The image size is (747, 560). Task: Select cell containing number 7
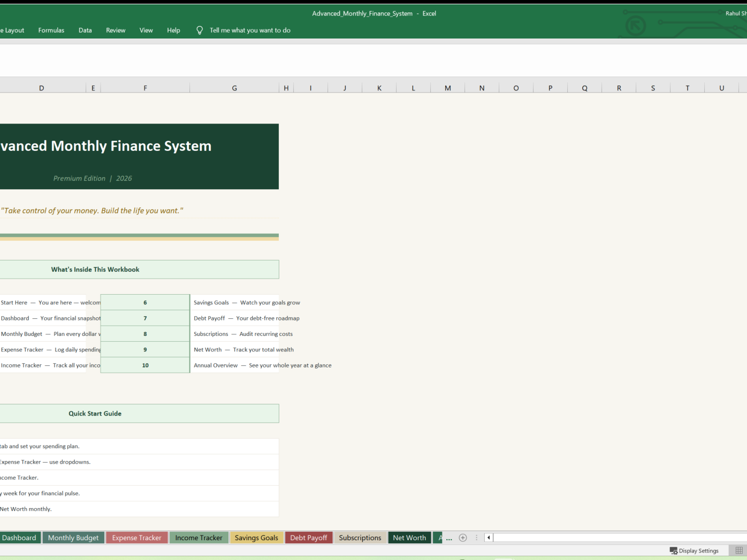[145, 318]
